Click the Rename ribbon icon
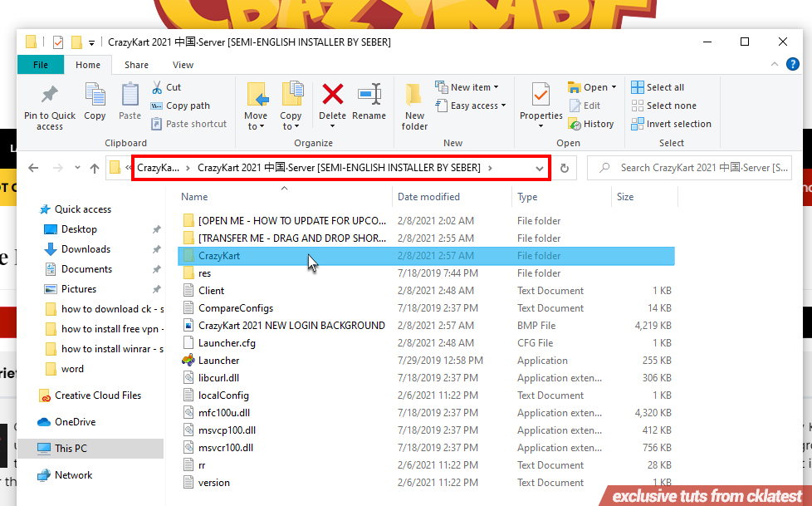This screenshot has height=506, width=812. point(369,95)
